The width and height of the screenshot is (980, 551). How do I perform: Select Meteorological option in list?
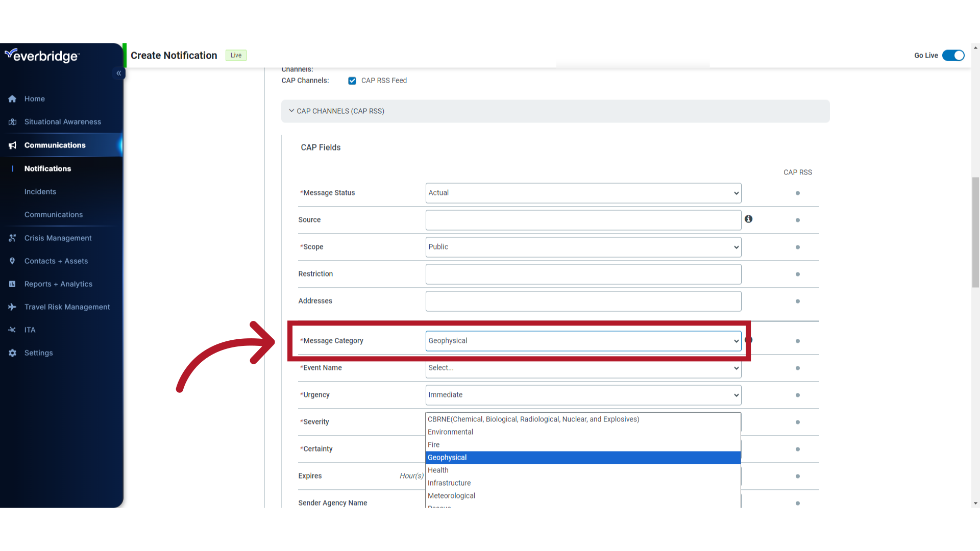(583, 496)
